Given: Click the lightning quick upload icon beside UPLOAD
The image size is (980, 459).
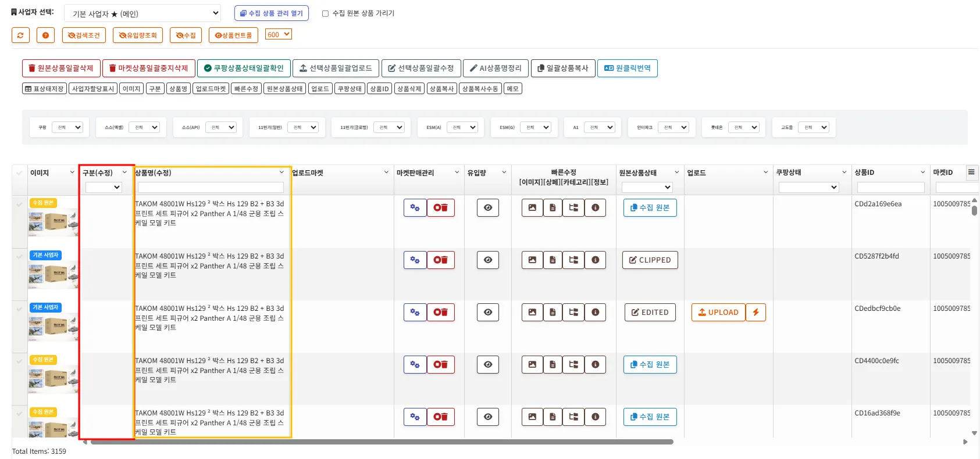Looking at the screenshot, I should point(756,312).
